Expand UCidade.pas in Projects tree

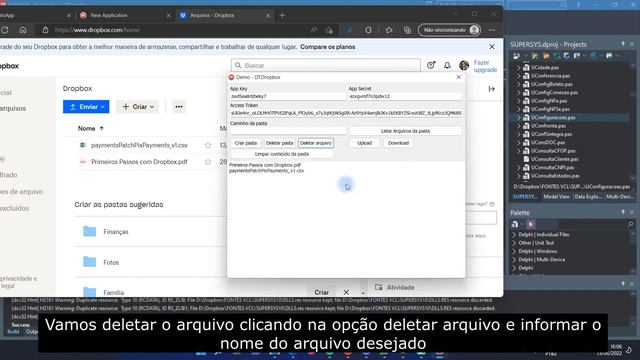[x=519, y=67]
